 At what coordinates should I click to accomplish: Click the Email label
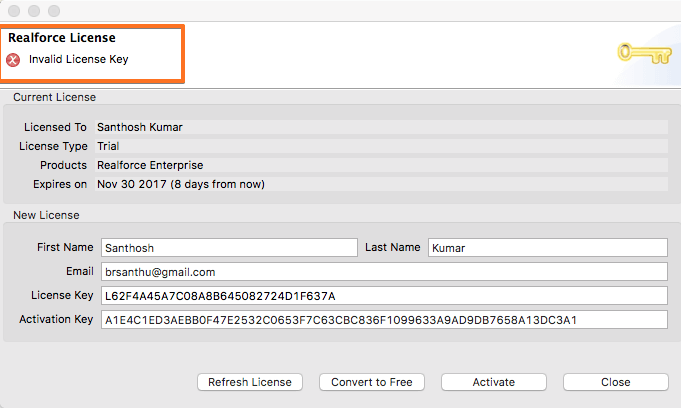pyautogui.click(x=80, y=272)
